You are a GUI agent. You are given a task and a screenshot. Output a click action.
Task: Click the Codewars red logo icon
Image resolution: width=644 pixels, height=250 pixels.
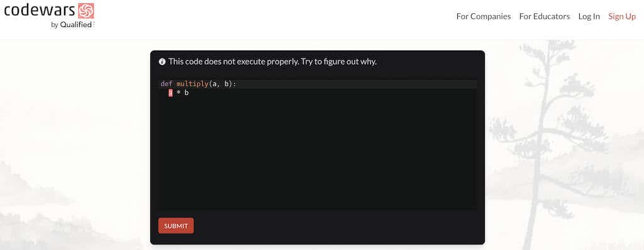pyautogui.click(x=86, y=11)
